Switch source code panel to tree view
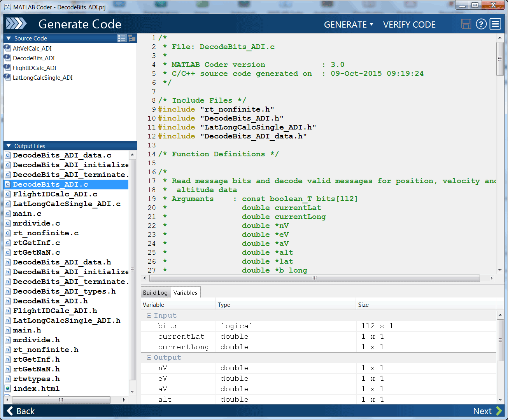 click(132, 38)
